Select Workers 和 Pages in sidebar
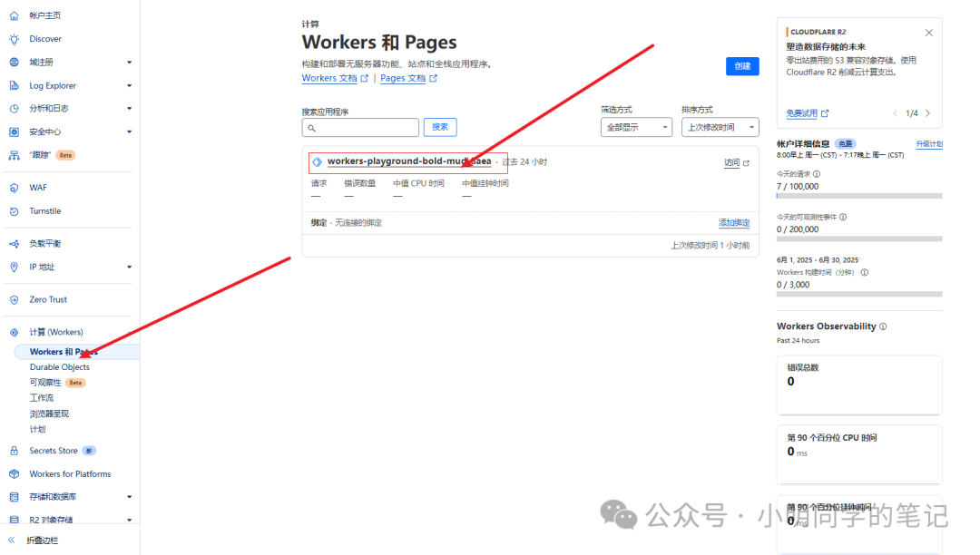This screenshot has height=555, width=980. point(76,352)
